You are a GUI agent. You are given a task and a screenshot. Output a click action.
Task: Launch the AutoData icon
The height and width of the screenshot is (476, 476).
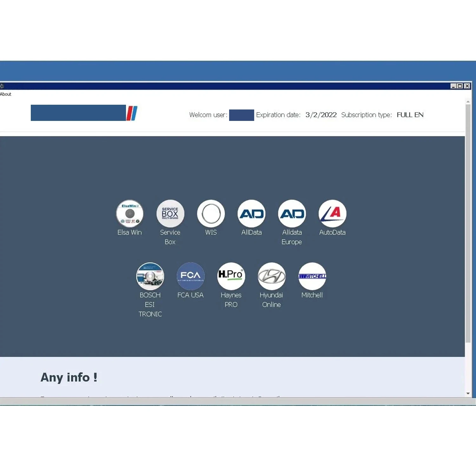(x=332, y=214)
